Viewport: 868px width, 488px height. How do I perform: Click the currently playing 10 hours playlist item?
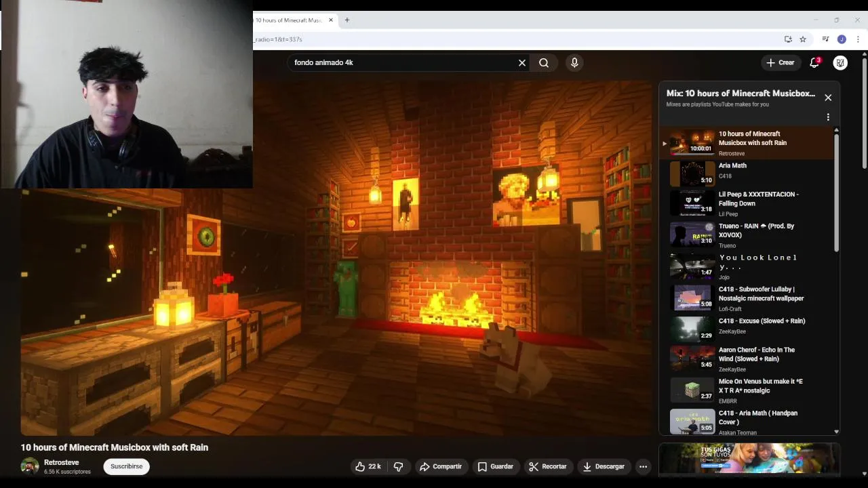click(x=747, y=143)
